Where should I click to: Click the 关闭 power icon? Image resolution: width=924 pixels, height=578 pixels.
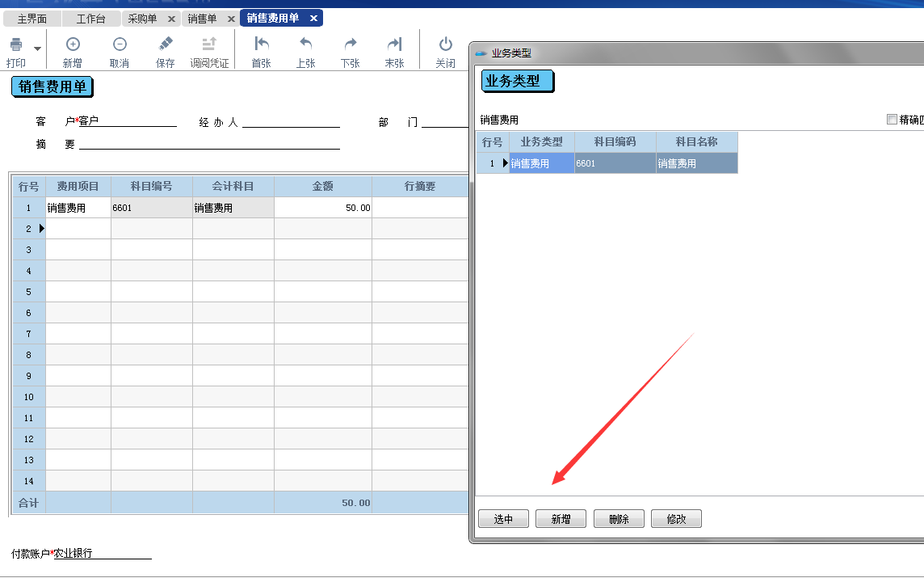pyautogui.click(x=446, y=45)
